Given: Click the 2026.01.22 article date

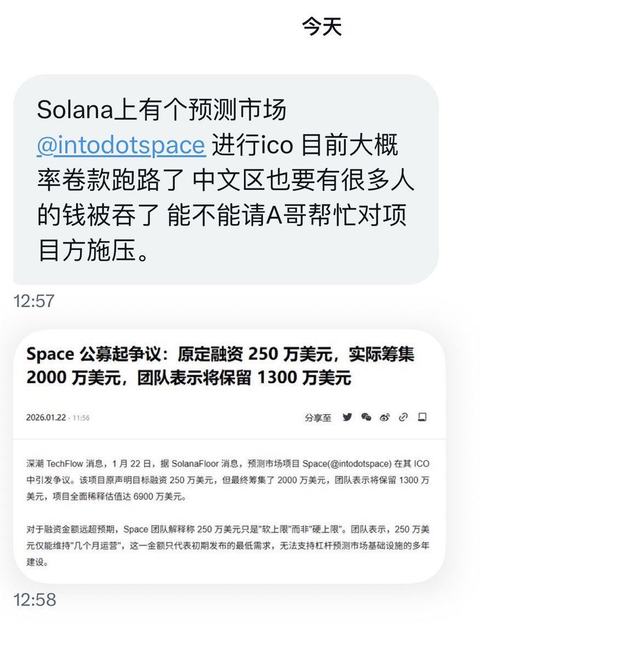Looking at the screenshot, I should 46,418.
